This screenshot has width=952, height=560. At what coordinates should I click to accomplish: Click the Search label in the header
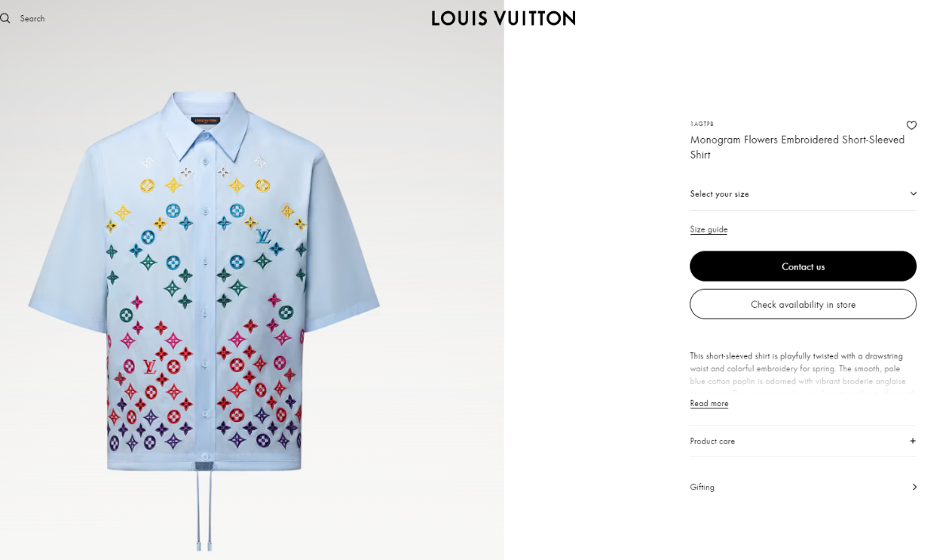point(33,18)
